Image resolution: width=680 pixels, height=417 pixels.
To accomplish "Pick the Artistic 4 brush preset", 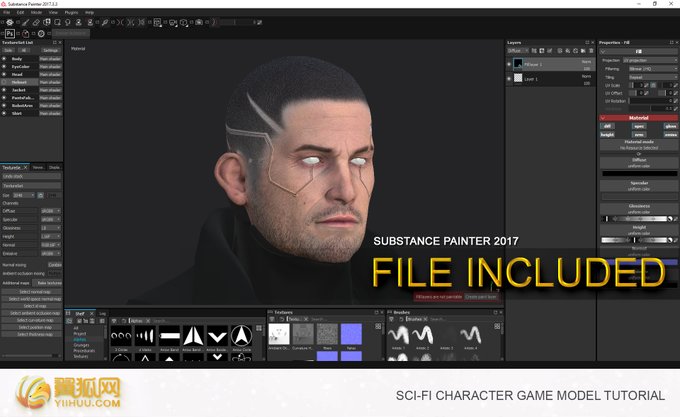I will point(471,336).
